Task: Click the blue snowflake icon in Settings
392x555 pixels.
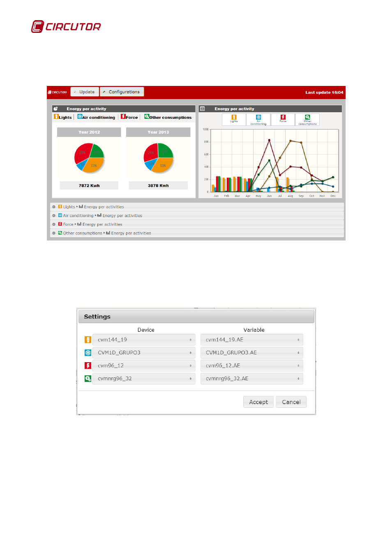Action: point(88,353)
